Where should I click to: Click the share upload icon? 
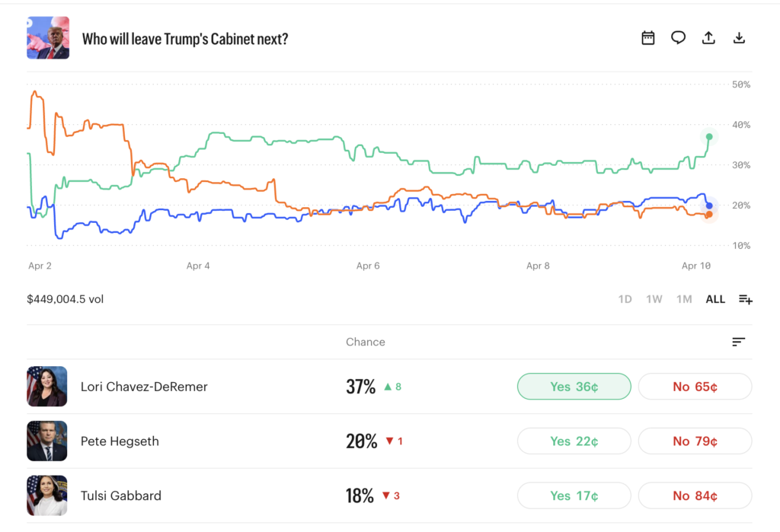pyautogui.click(x=708, y=38)
